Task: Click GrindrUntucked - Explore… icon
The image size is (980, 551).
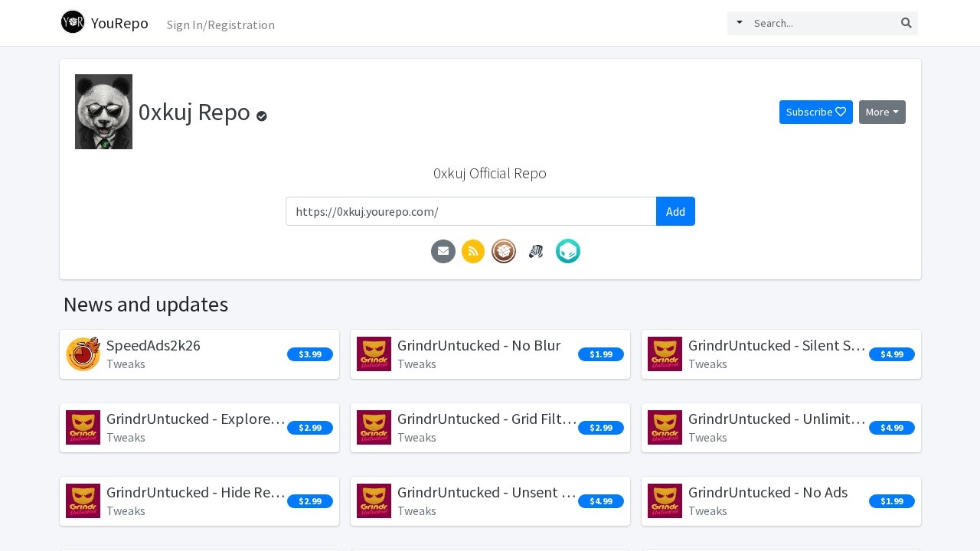Action: [x=83, y=428]
